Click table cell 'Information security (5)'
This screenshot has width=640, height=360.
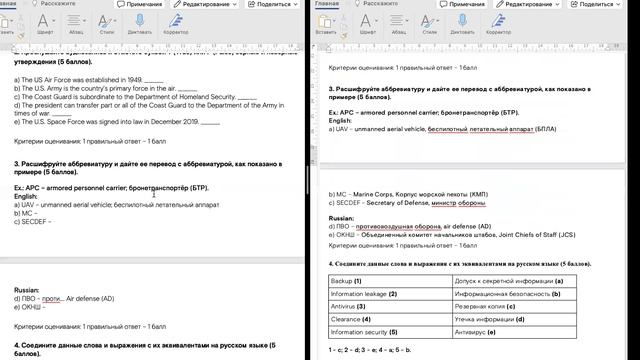click(x=390, y=332)
